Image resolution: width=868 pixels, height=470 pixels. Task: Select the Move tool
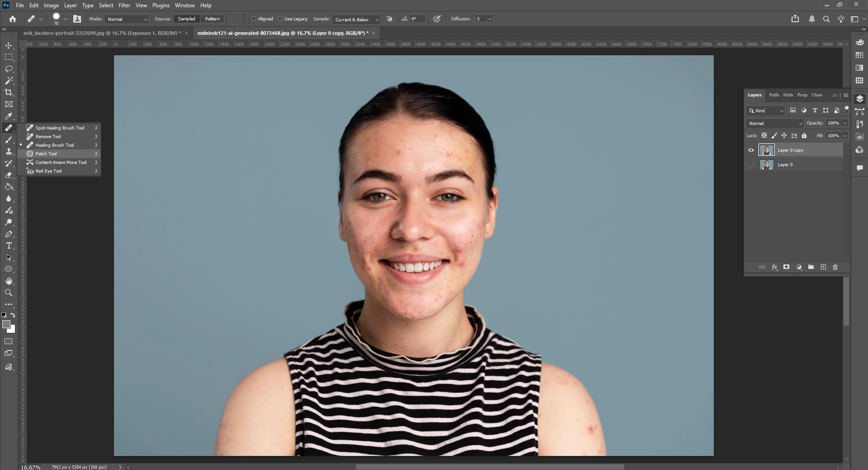(x=9, y=45)
